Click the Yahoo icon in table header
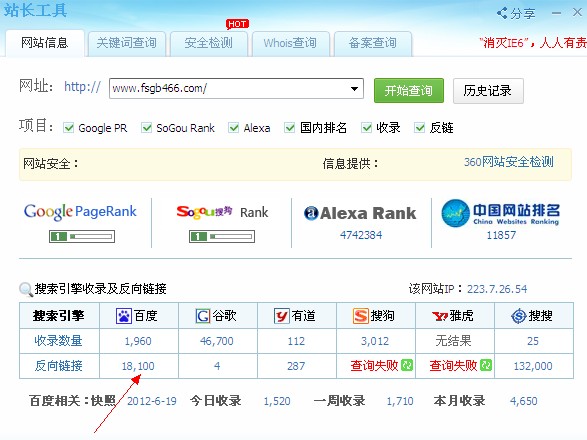 click(440, 316)
